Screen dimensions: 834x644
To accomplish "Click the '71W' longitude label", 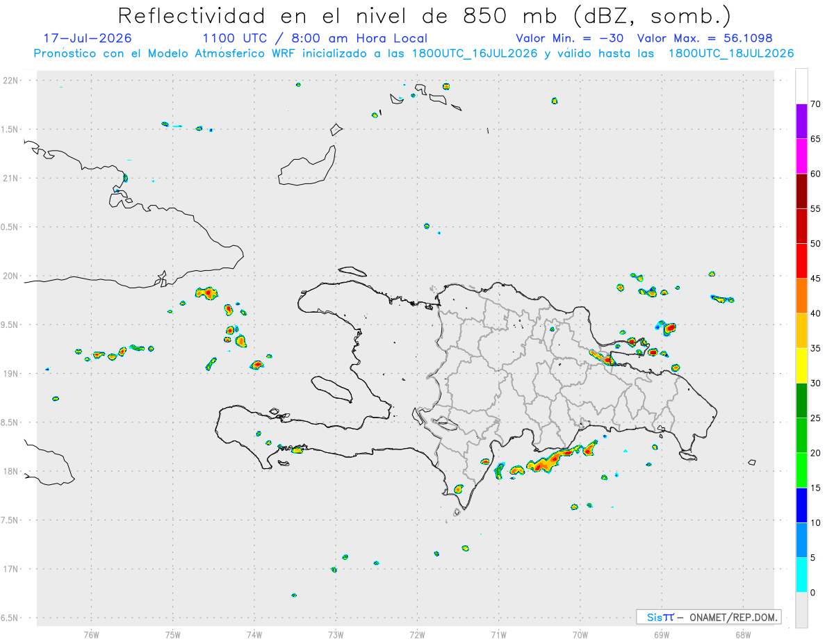I will click(498, 635).
